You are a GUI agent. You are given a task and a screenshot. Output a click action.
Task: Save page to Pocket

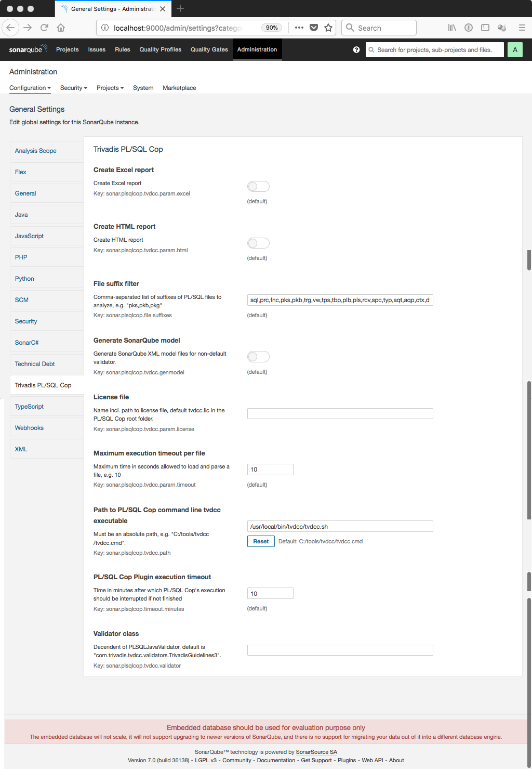tap(314, 28)
